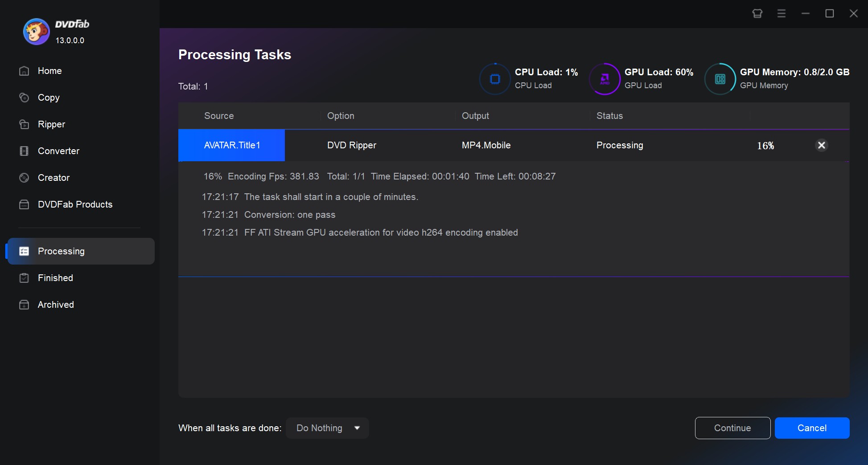Click the CPU Load chip icon
This screenshot has width=868, height=465.
pyautogui.click(x=495, y=79)
